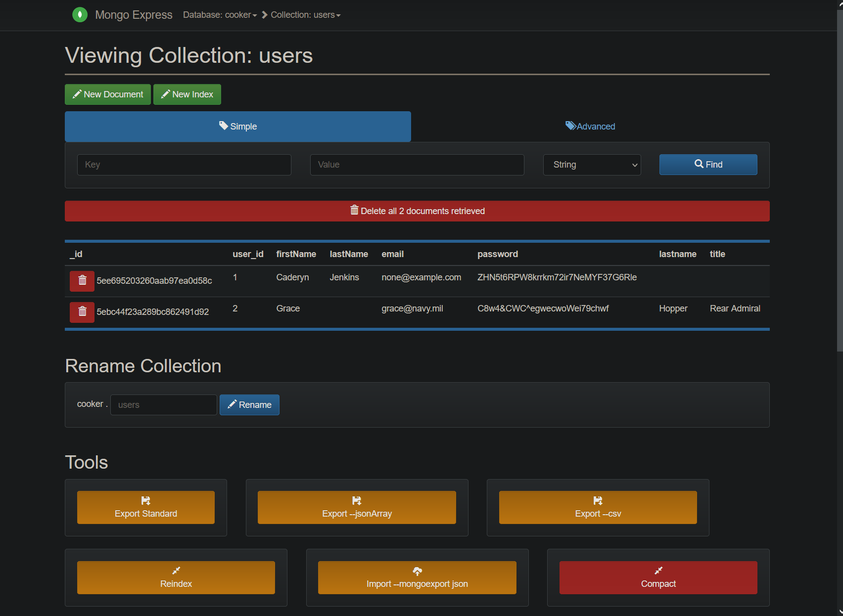843x616 pixels.
Task: Select the none@example.com email cell
Action: [x=421, y=277]
